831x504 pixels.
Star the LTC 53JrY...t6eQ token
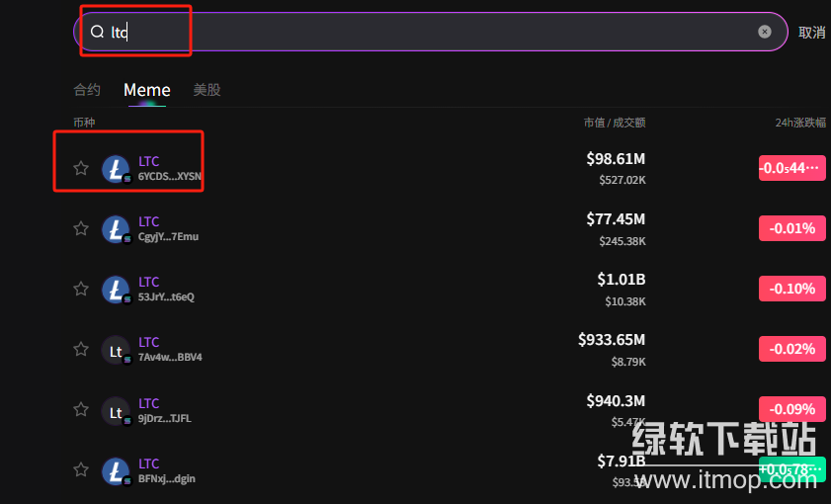[x=81, y=289]
